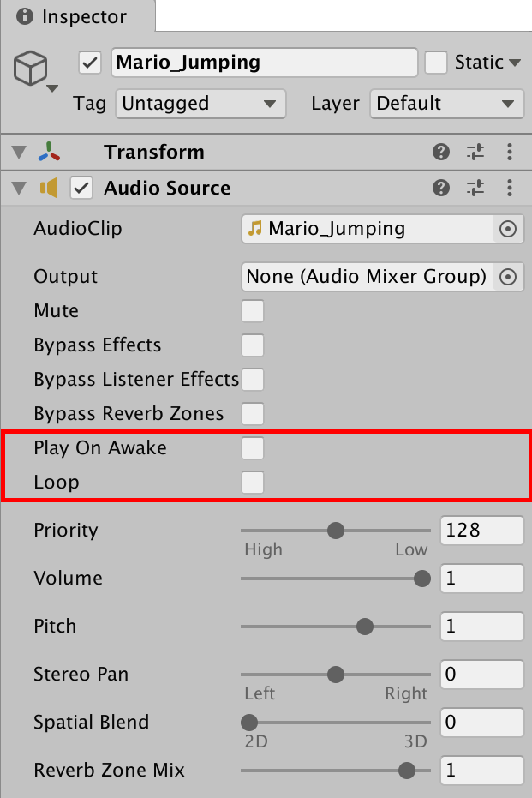Open the Layer dropdown showing Default
The width and height of the screenshot is (532, 798).
pyautogui.click(x=446, y=104)
